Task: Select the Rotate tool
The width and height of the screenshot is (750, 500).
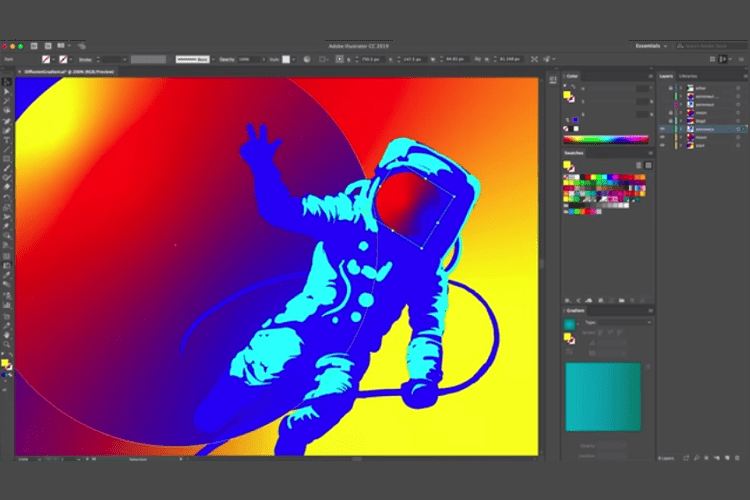Action: tap(7, 197)
